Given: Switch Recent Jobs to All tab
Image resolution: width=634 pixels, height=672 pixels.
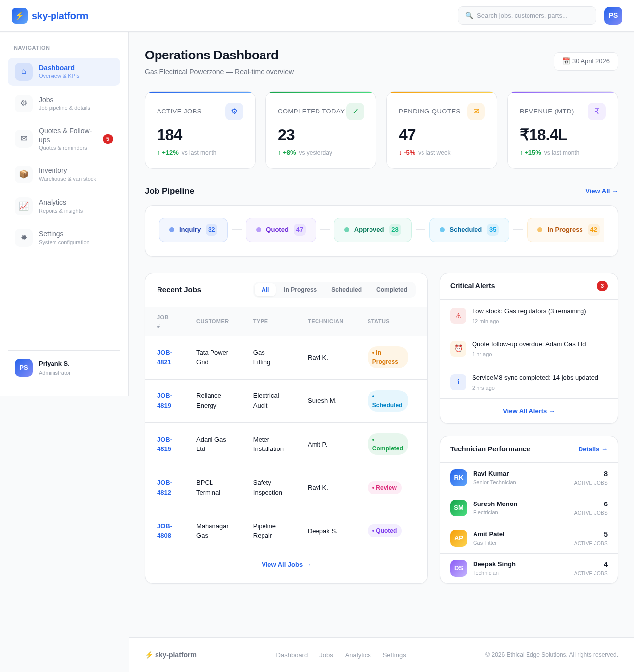Looking at the screenshot, I should click(265, 290).
